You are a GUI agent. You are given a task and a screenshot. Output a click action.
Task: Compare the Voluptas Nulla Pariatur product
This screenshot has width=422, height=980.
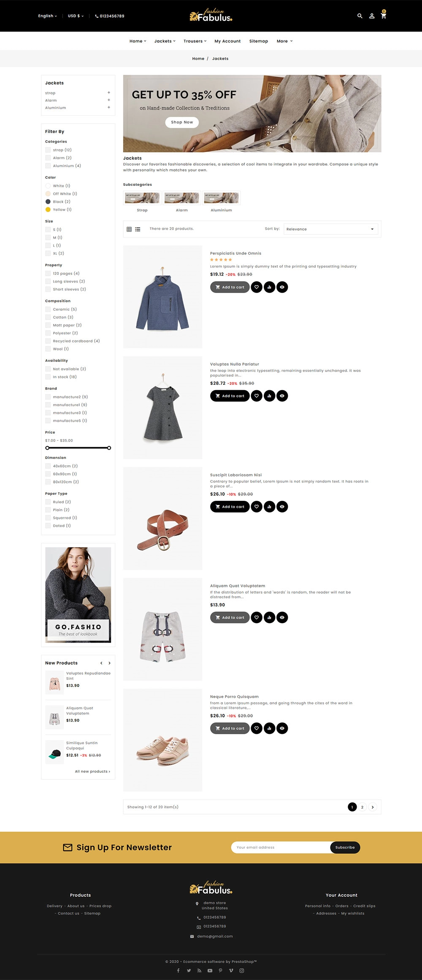pyautogui.click(x=269, y=396)
